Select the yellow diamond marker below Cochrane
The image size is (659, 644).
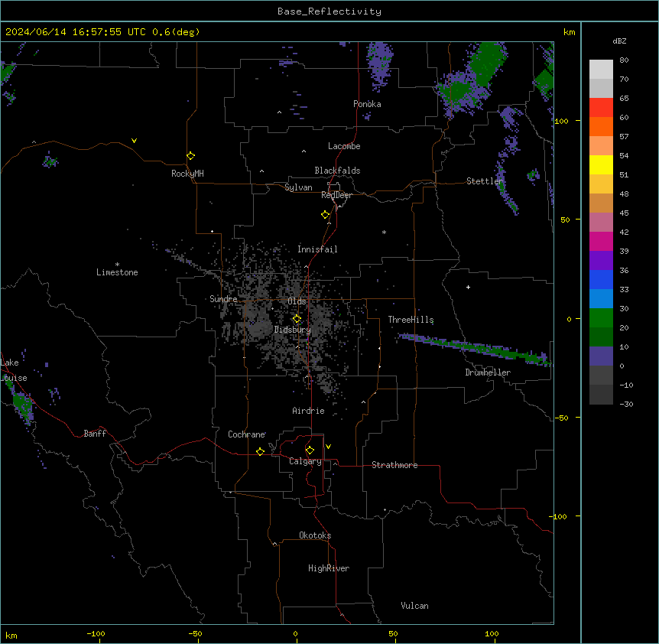click(x=260, y=451)
